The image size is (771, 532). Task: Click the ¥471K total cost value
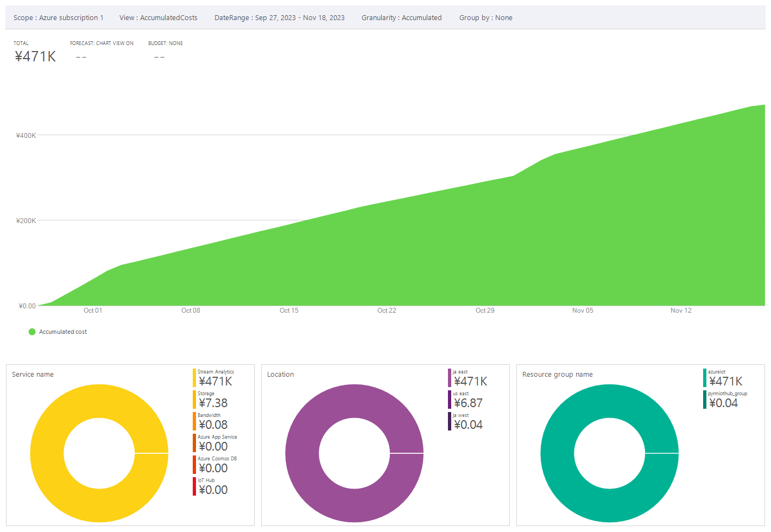pos(35,56)
